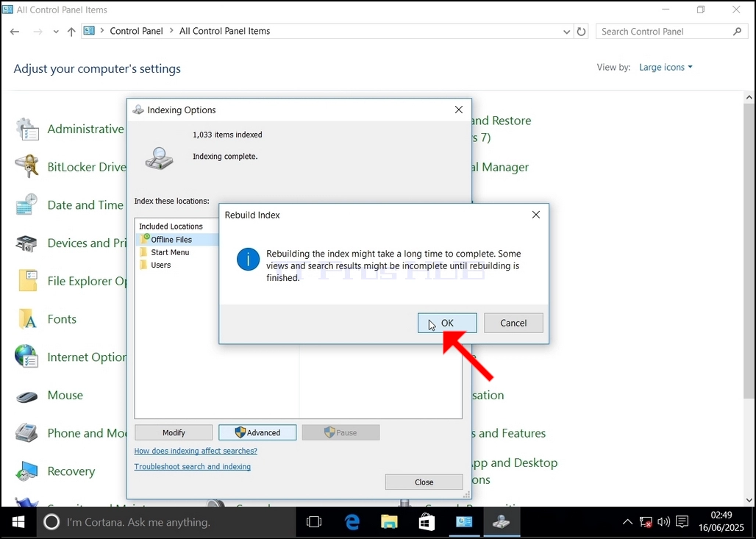Launch Microsoft Edge from the taskbar
The height and width of the screenshot is (539, 756).
[352, 522]
